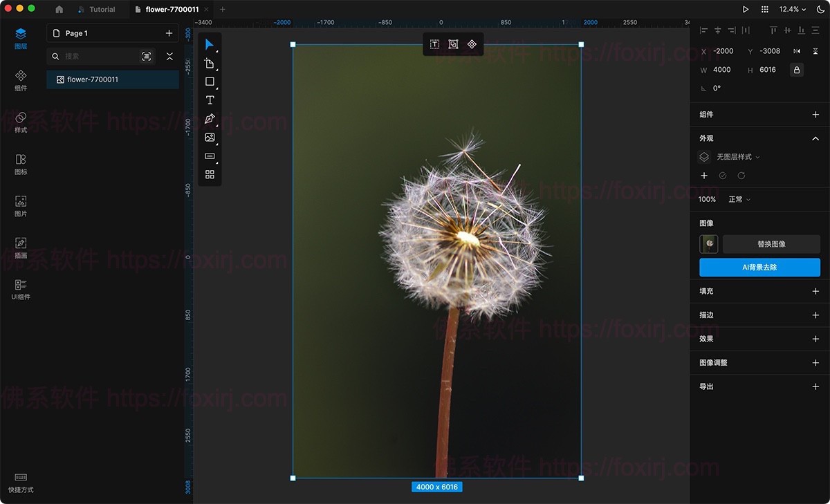Select the Rectangle shape tool

click(210, 82)
